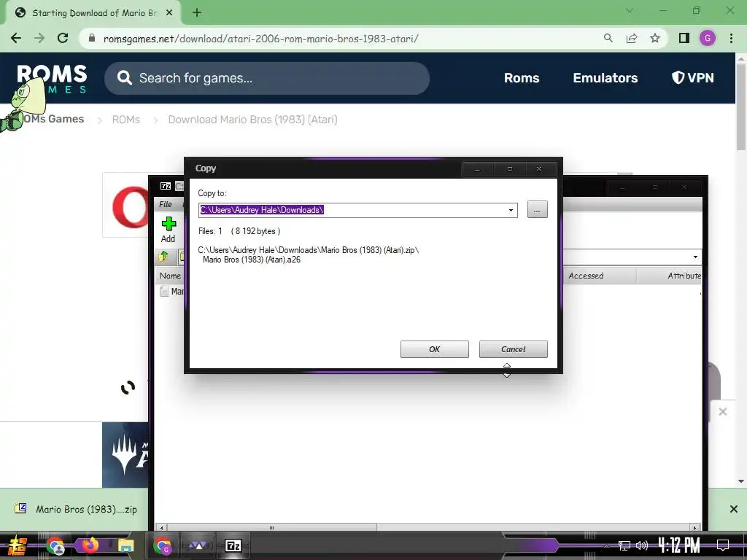Screen dimensions: 747x560
Task: Click the 4:12 PM taskbar clock
Action: pyautogui.click(x=678, y=545)
